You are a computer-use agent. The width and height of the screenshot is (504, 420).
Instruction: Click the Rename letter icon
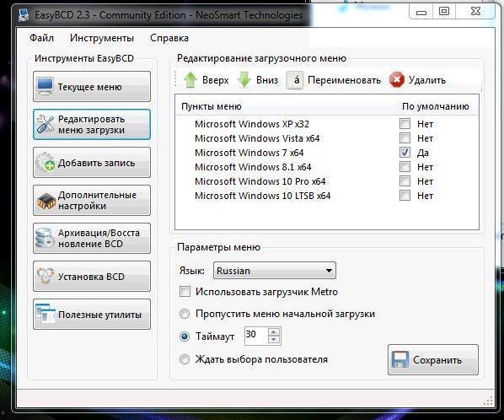pos(295,80)
